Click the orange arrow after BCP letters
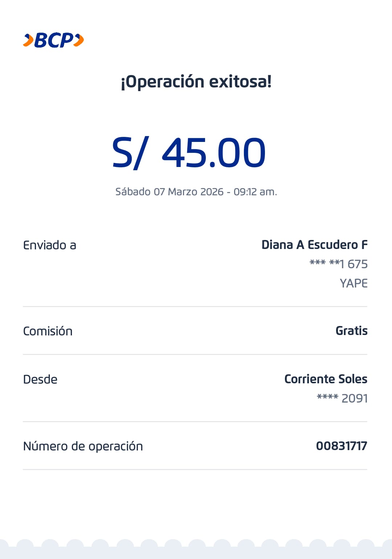The width and height of the screenshot is (392, 559). [x=79, y=40]
